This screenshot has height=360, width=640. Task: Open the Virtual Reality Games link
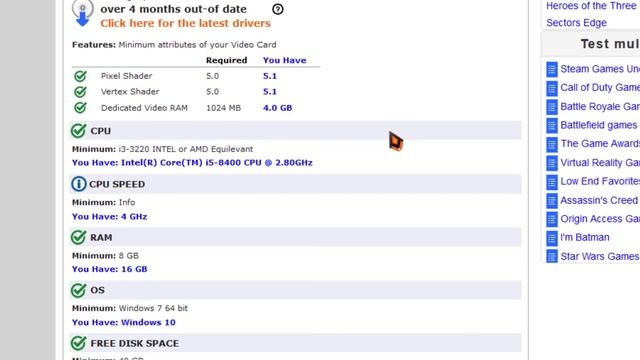click(600, 163)
